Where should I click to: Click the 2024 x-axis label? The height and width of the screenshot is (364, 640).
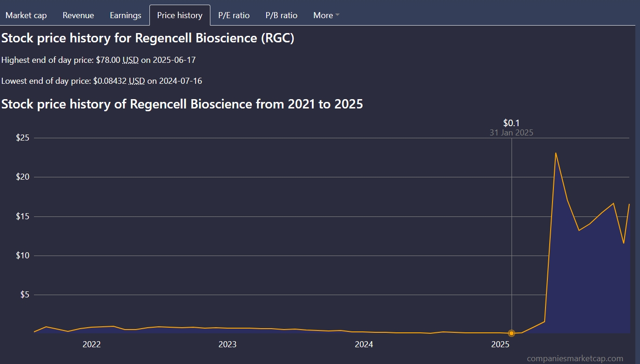pos(364,344)
